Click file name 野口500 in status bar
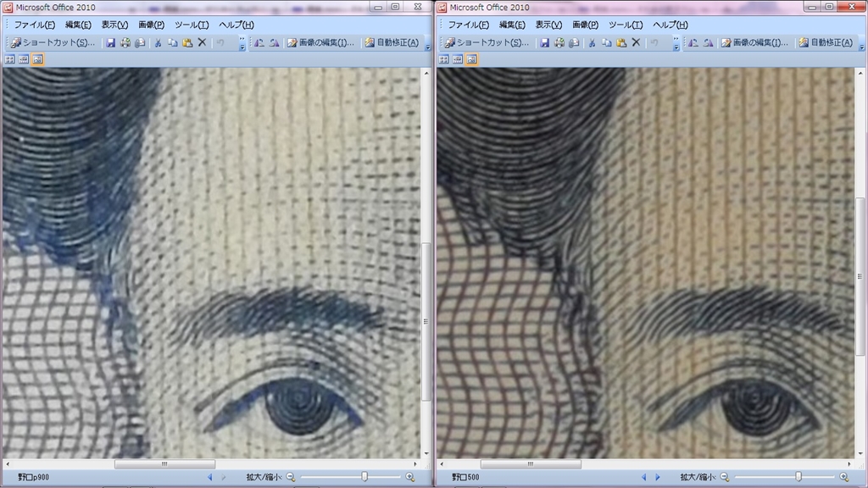Screen dimensions: 868x488 click(465, 477)
